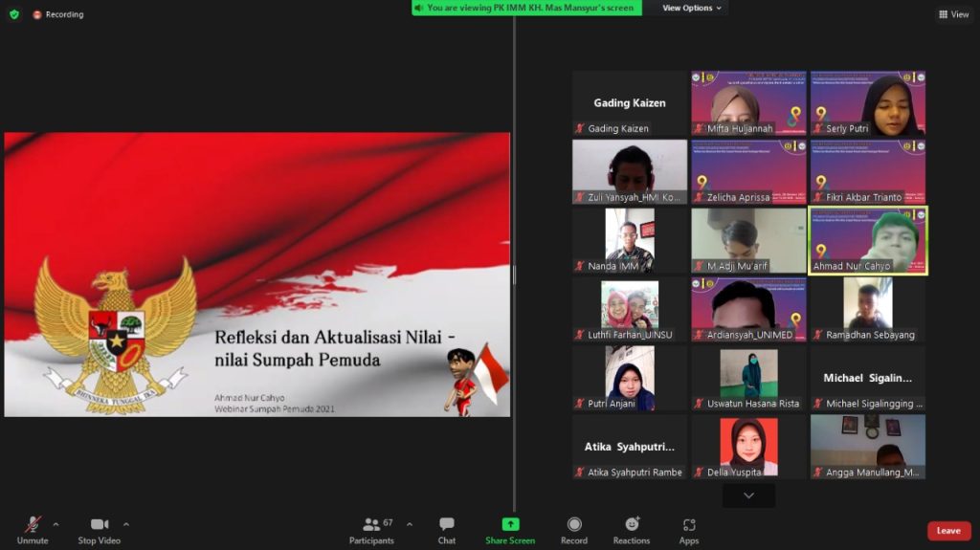Viewport: 980px width, 550px height.
Task: Click the View grid layout icon
Action: click(x=943, y=13)
